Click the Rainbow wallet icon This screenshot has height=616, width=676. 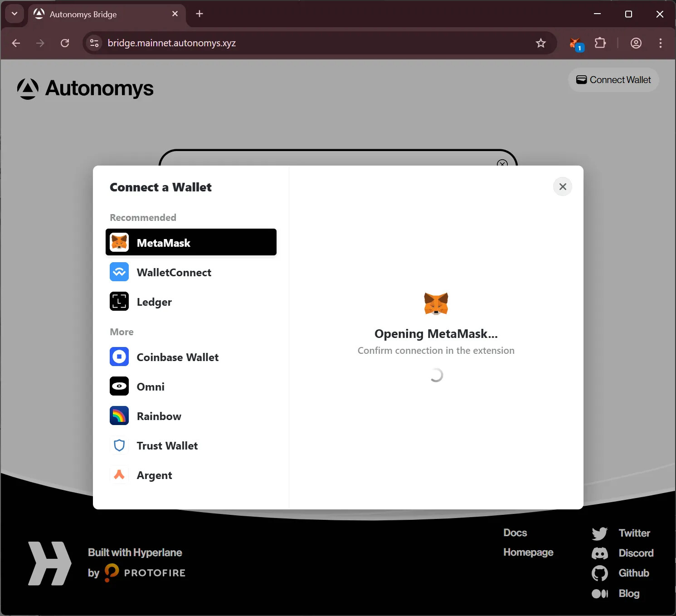click(119, 416)
